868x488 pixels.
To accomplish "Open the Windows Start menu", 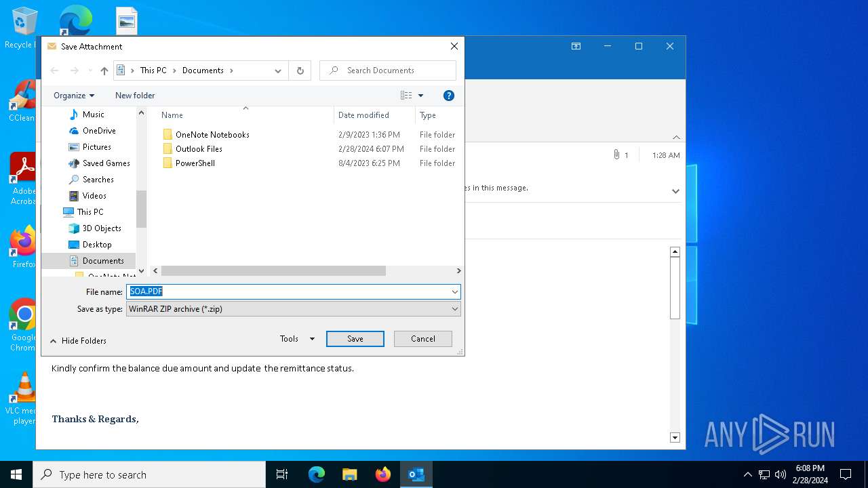I will pos(16,474).
